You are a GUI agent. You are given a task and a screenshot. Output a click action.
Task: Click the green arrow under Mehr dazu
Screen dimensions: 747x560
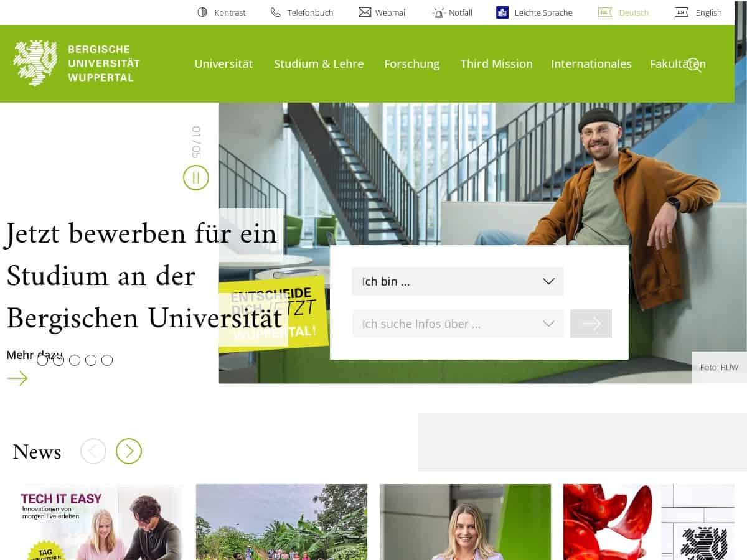coord(17,378)
